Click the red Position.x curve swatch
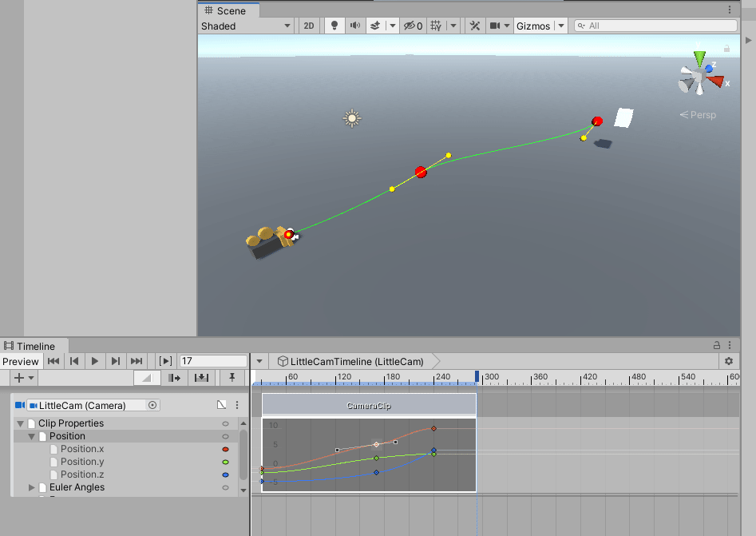 (225, 449)
